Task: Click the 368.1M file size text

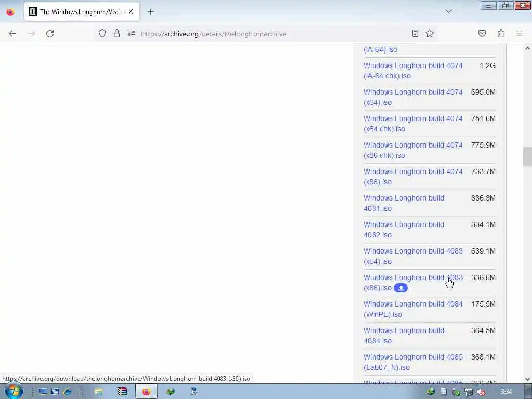Action: pyautogui.click(x=483, y=356)
